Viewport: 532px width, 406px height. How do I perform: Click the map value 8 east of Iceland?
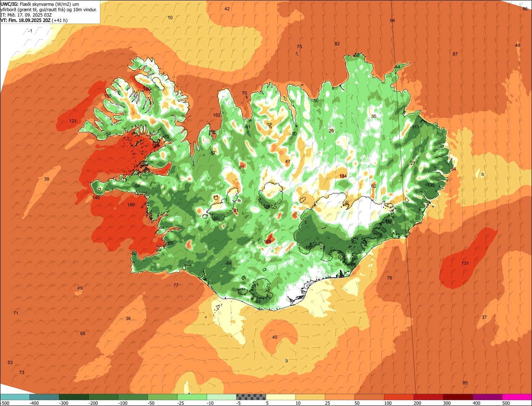(x=483, y=175)
